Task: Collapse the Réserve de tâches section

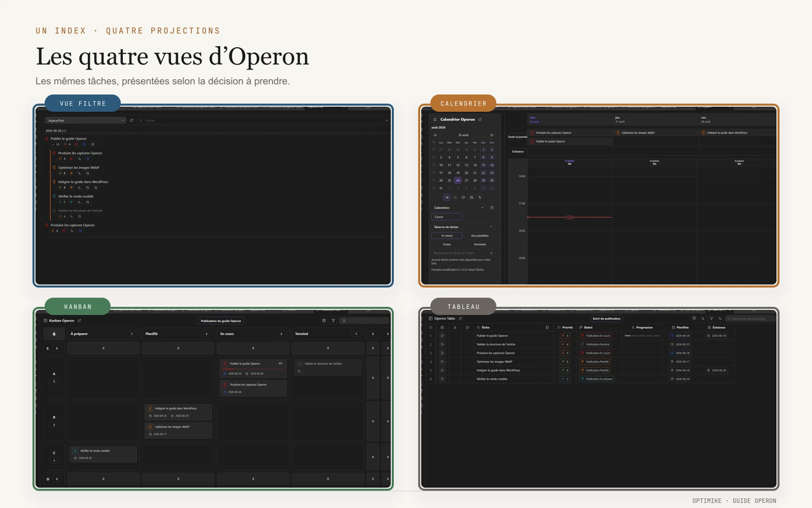Action: (x=491, y=227)
